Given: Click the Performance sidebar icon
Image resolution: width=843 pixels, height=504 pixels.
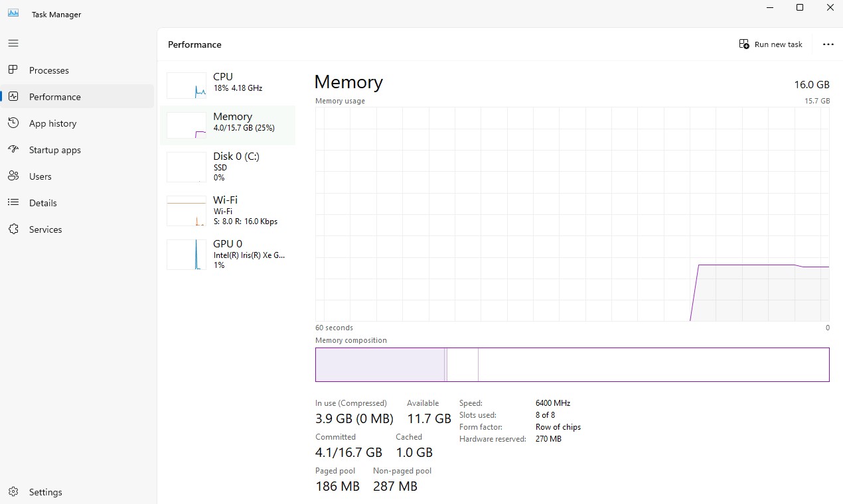Looking at the screenshot, I should [x=13, y=97].
